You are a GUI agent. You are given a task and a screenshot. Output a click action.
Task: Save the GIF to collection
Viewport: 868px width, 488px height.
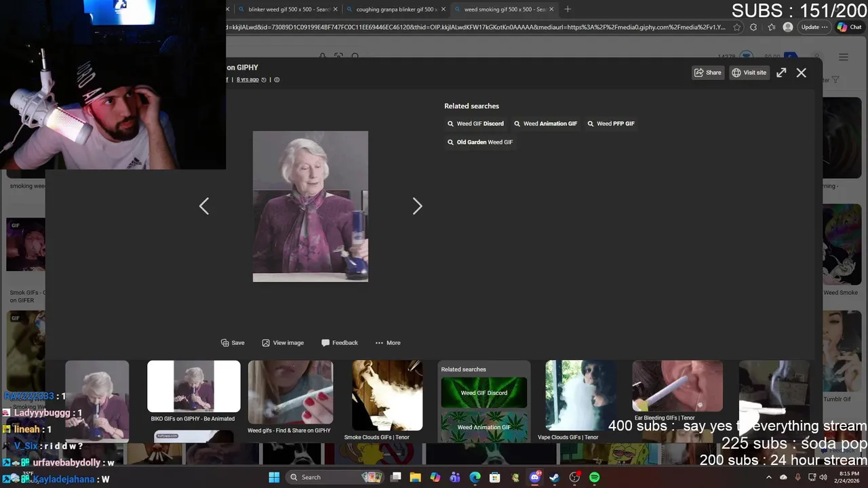pyautogui.click(x=233, y=343)
